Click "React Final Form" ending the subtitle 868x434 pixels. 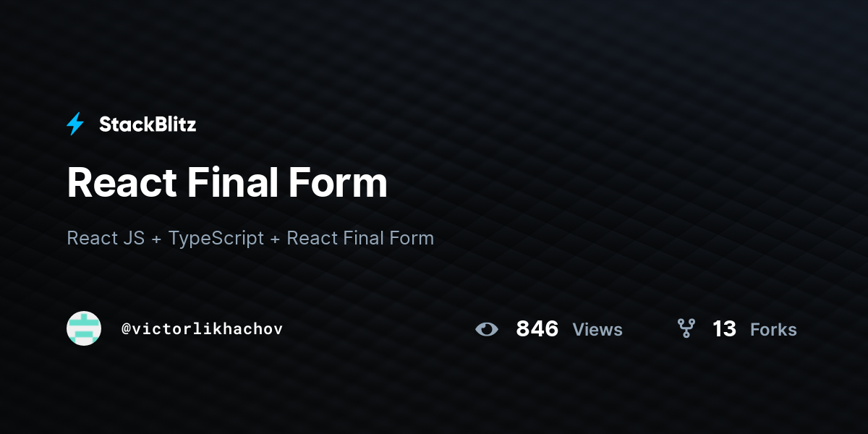click(360, 238)
